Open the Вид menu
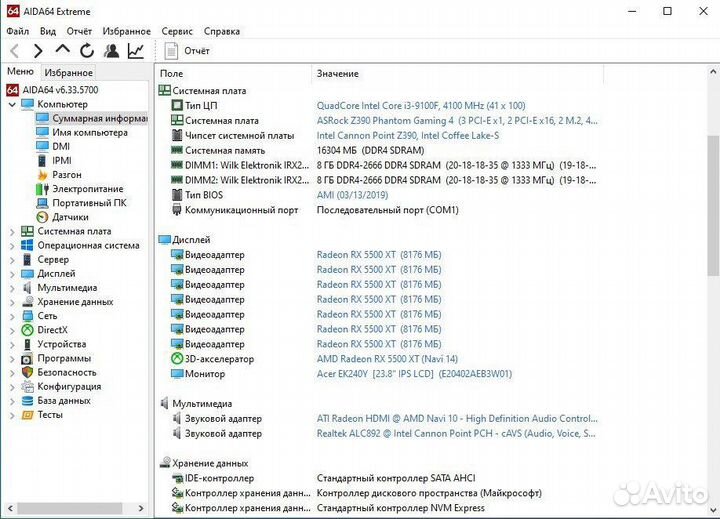 48,31
